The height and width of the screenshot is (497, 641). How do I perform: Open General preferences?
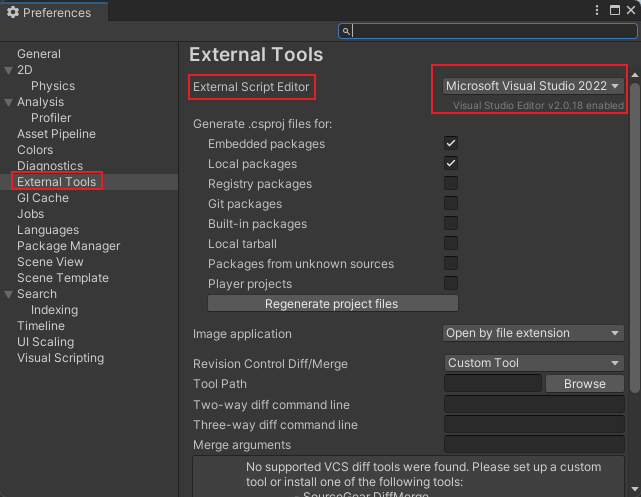tap(39, 54)
